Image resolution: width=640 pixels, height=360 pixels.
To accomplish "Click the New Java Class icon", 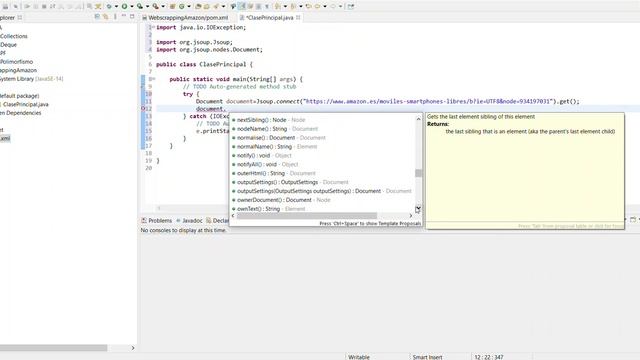I will tap(182, 7).
